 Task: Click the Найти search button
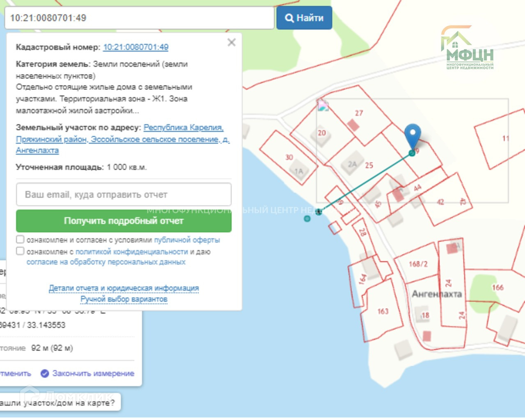coord(304,18)
